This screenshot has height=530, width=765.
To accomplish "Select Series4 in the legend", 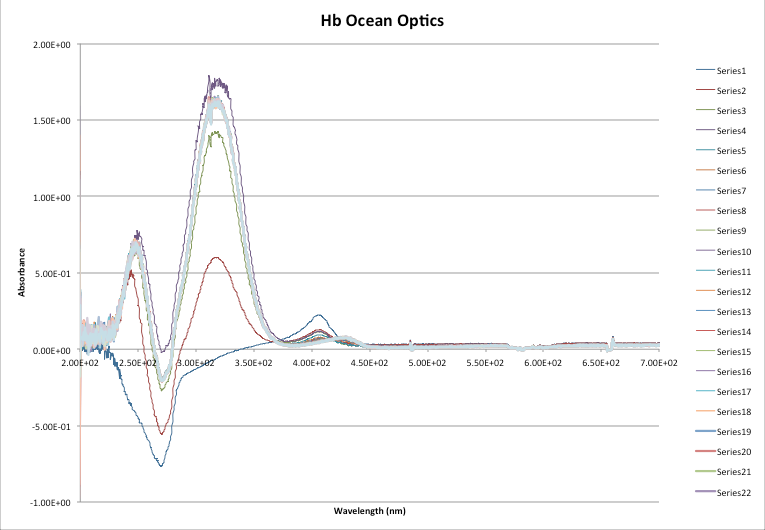I will coord(731,131).
